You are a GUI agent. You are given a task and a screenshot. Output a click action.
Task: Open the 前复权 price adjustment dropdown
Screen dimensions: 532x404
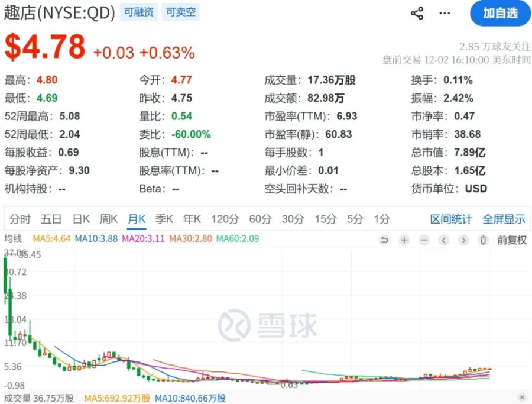point(512,240)
